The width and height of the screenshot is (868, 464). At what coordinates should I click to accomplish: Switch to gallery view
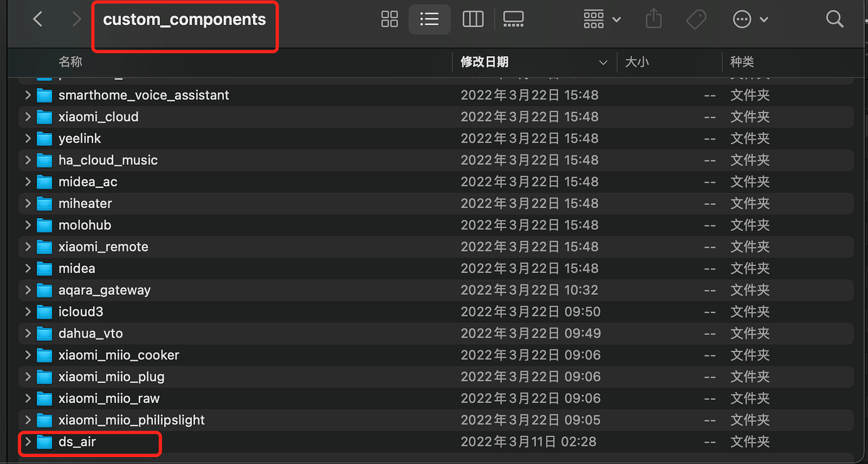pos(513,19)
